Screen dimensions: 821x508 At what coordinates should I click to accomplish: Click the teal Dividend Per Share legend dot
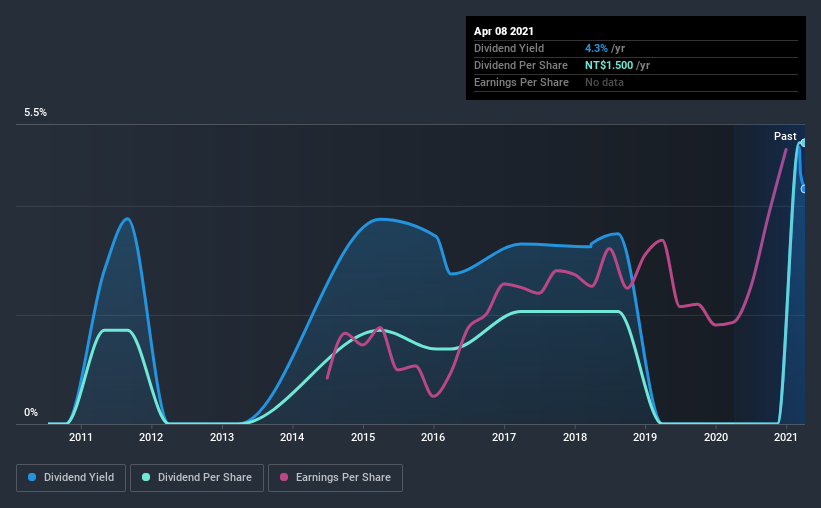146,477
